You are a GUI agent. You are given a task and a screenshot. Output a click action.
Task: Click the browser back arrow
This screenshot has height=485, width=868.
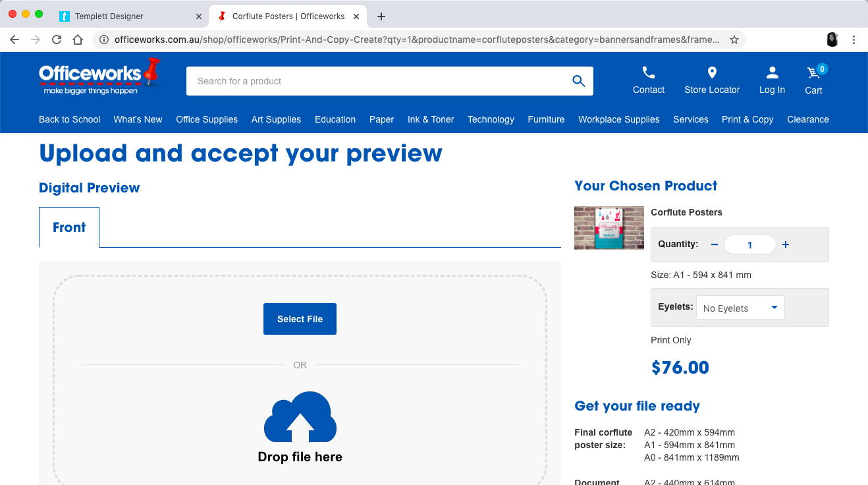pos(14,40)
